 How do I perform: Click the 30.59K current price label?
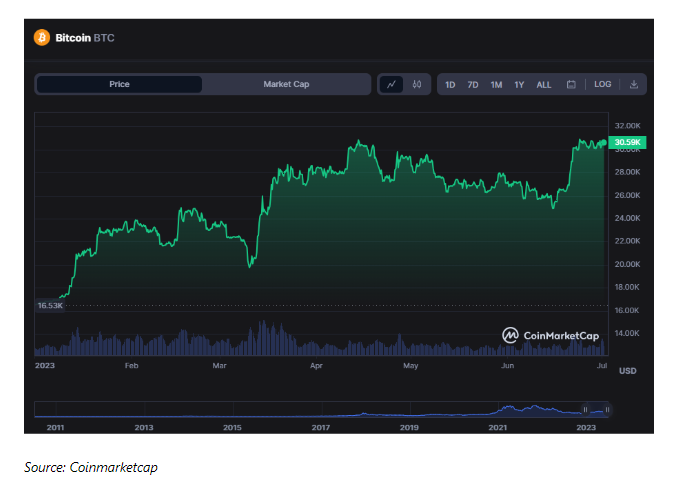pyautogui.click(x=627, y=142)
